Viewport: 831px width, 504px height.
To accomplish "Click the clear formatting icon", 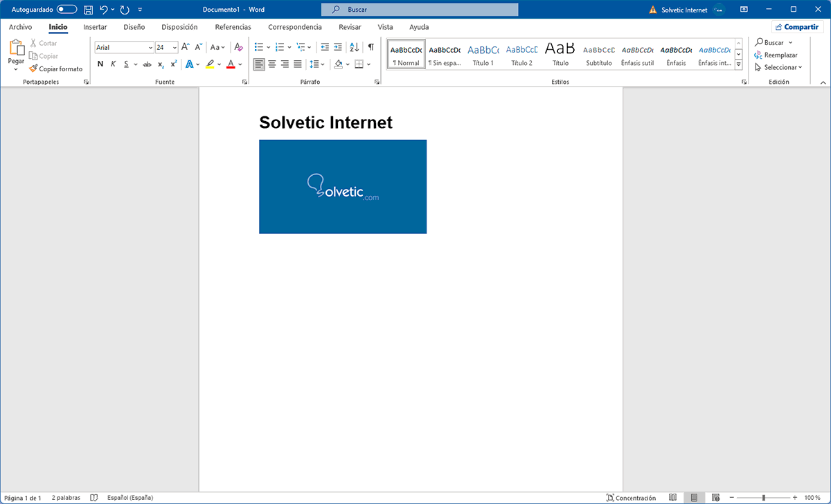I will tap(238, 47).
